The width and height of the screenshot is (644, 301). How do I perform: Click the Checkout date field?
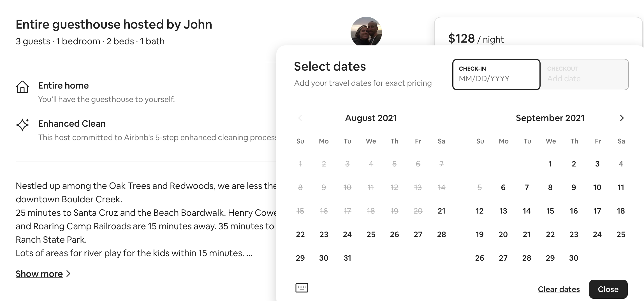point(584,75)
